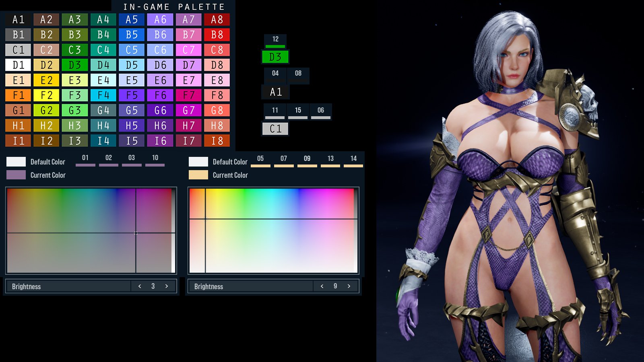Viewport: 644px width, 362px height.
Task: Choose the E4 pale cyan swatch
Action: (103, 80)
